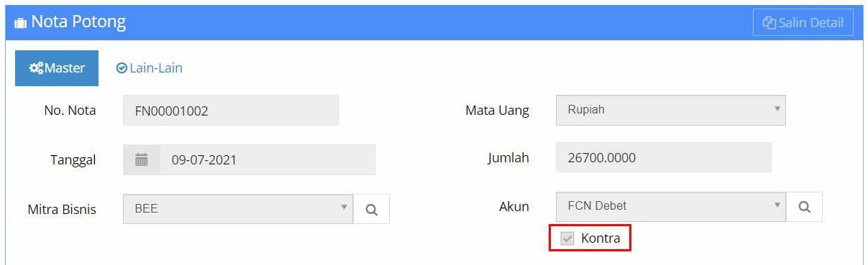868x265 pixels.
Task: Click the copy icon in Salin Detail
Action: pyautogui.click(x=769, y=23)
